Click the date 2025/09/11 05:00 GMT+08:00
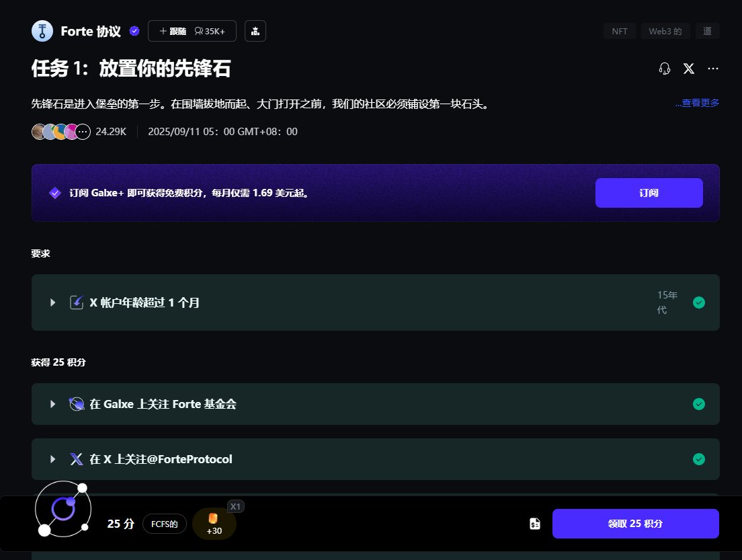The image size is (742, 560). click(222, 132)
